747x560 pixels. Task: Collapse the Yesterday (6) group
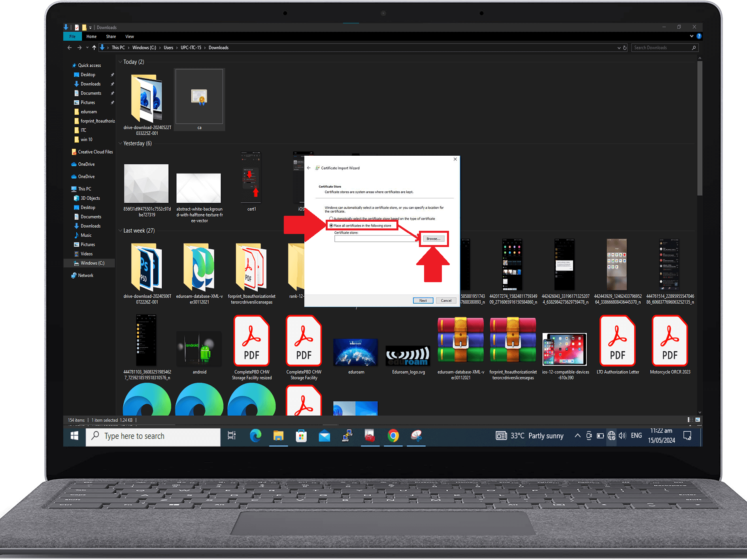pyautogui.click(x=120, y=143)
